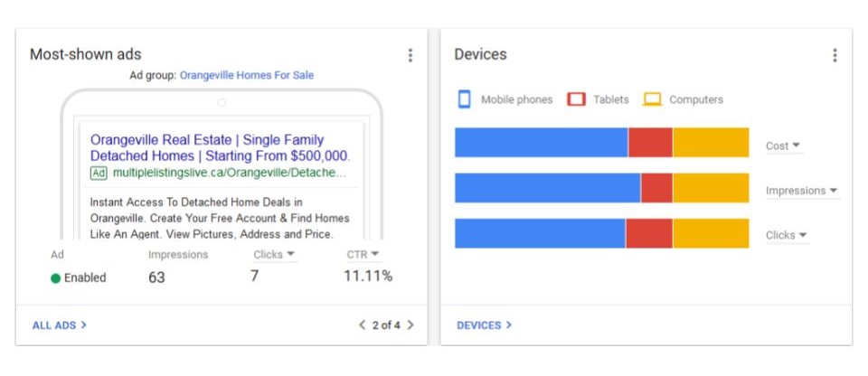Viewport: 868px width, 376px height.
Task: Click the blue mobile segment of Cost bar
Action: coord(542,142)
